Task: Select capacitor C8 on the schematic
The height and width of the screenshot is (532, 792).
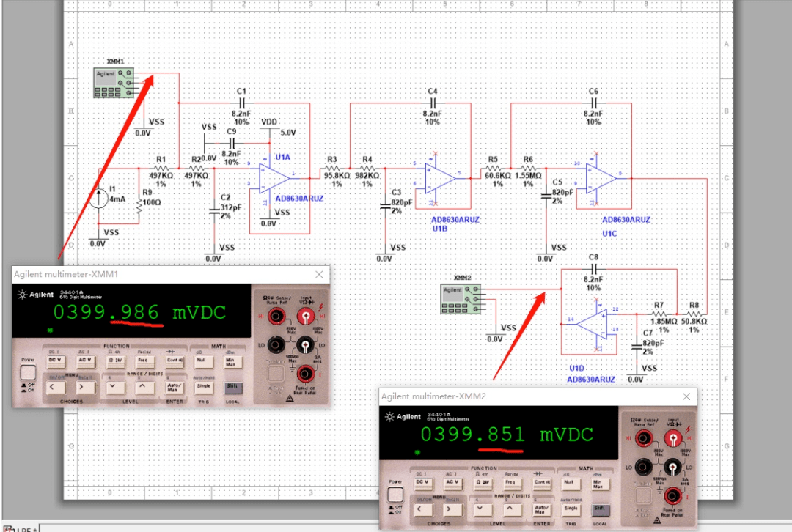Action: (x=593, y=268)
